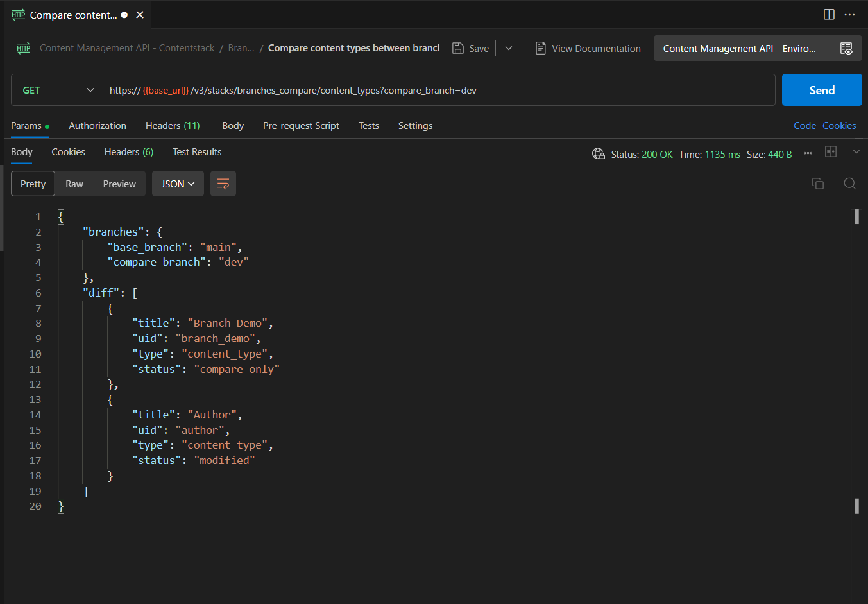This screenshot has height=604, width=868.
Task: Select the response Body tab
Action: point(22,152)
